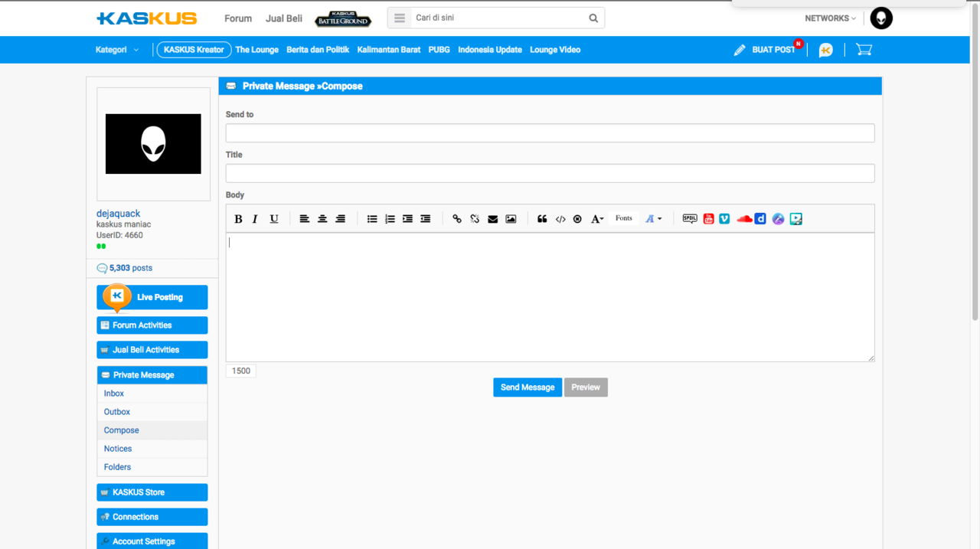Viewport: 980px width, 549px height.
Task: Open the NETWORKS dropdown
Action: (830, 18)
